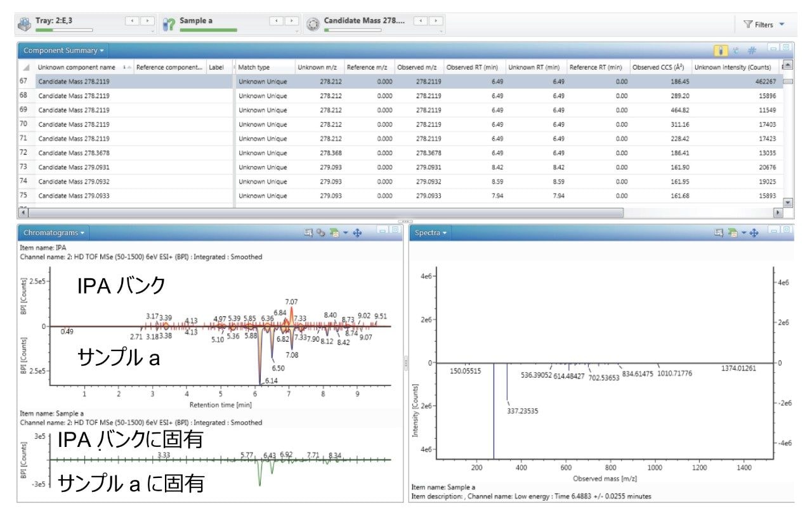Click the horizontal scrollbar thumb in table
This screenshot has height=516, width=812.
click(x=326, y=213)
